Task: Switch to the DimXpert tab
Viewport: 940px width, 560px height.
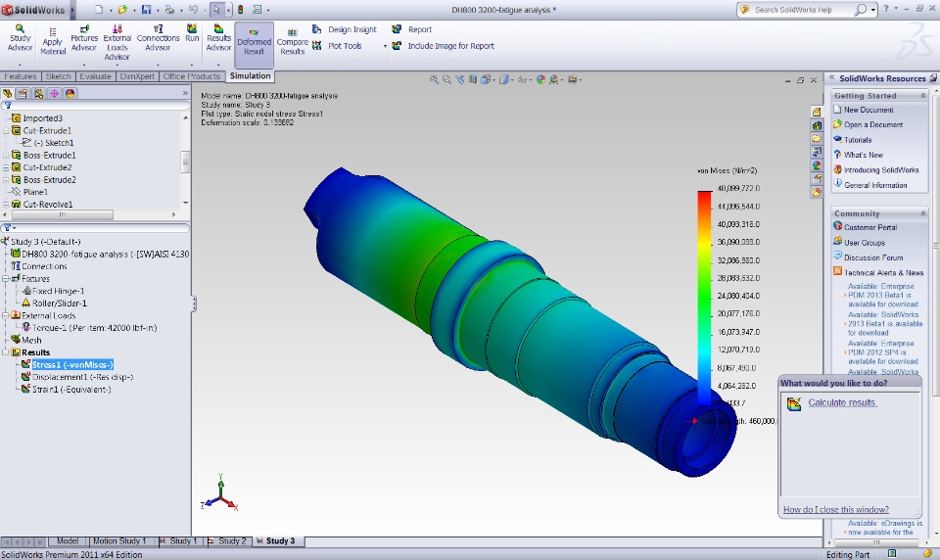Action: click(x=137, y=76)
